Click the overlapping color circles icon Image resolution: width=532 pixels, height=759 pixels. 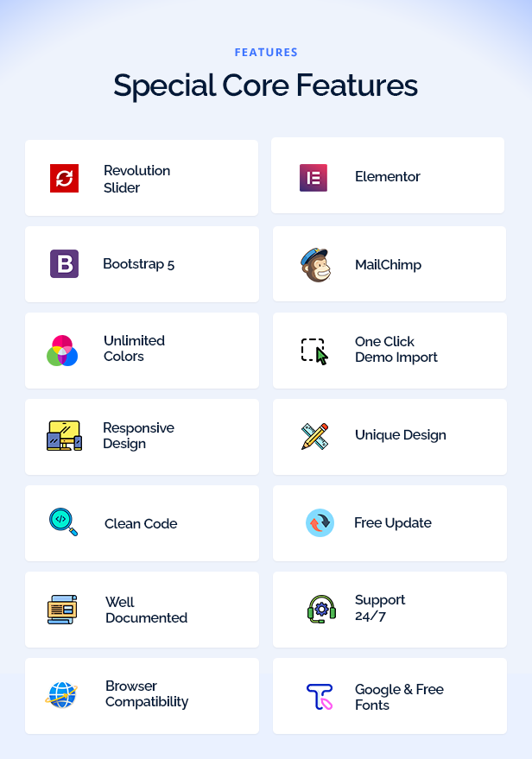(62, 351)
